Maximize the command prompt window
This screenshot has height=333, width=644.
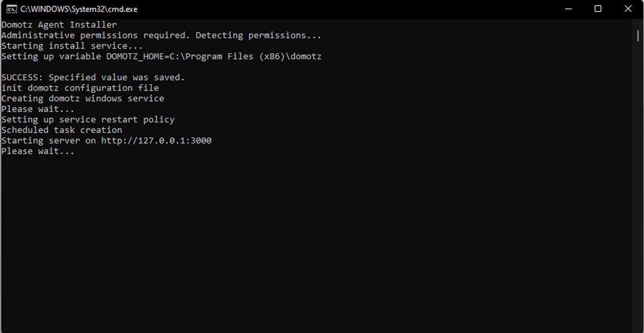pyautogui.click(x=598, y=9)
